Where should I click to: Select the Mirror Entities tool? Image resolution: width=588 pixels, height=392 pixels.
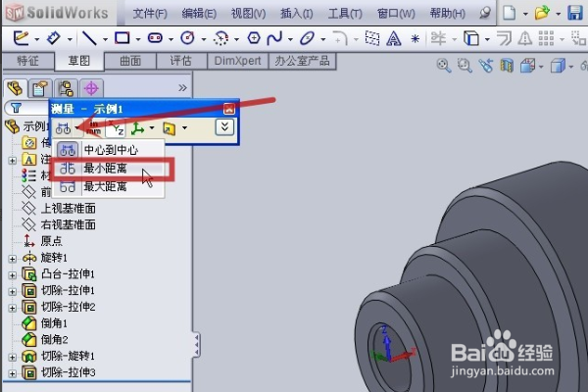[525, 38]
